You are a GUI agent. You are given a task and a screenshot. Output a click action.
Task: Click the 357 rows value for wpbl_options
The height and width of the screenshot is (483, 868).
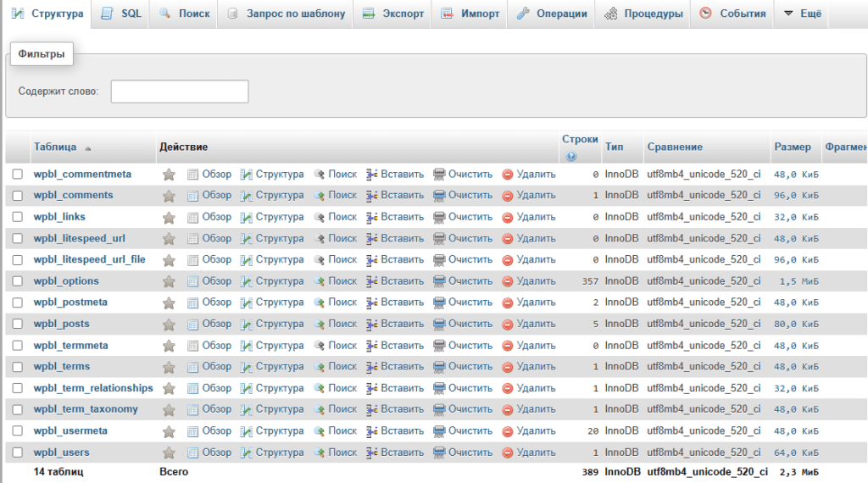[x=590, y=281]
